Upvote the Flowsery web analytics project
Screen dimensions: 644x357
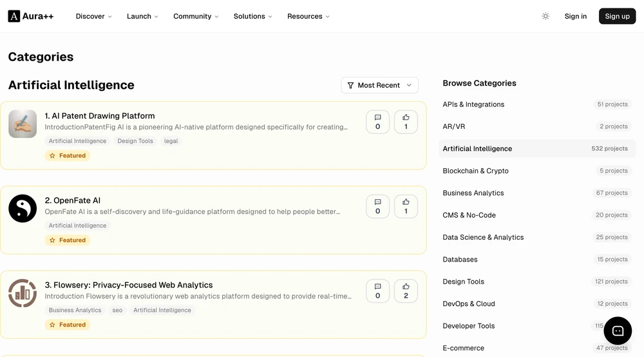[x=406, y=291]
